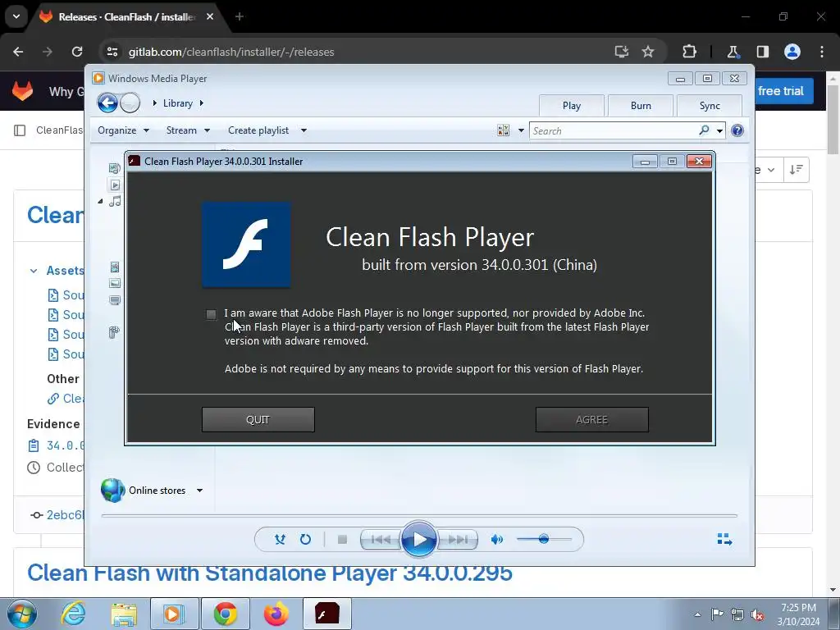Open the Online stores menu

(x=152, y=491)
